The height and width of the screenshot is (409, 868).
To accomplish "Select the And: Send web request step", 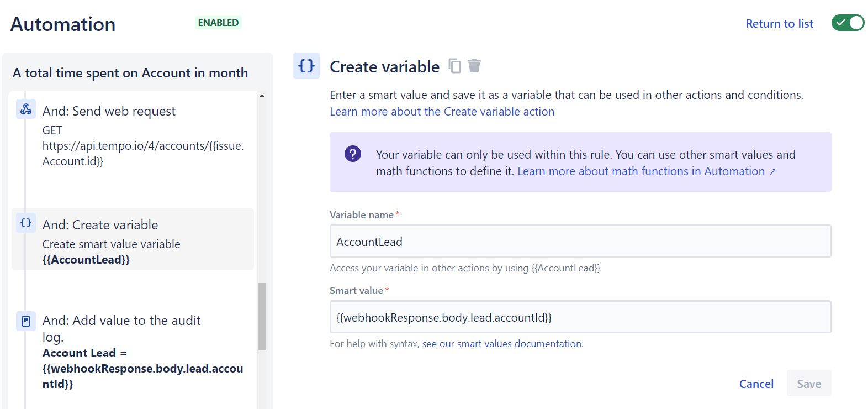I will coord(109,111).
